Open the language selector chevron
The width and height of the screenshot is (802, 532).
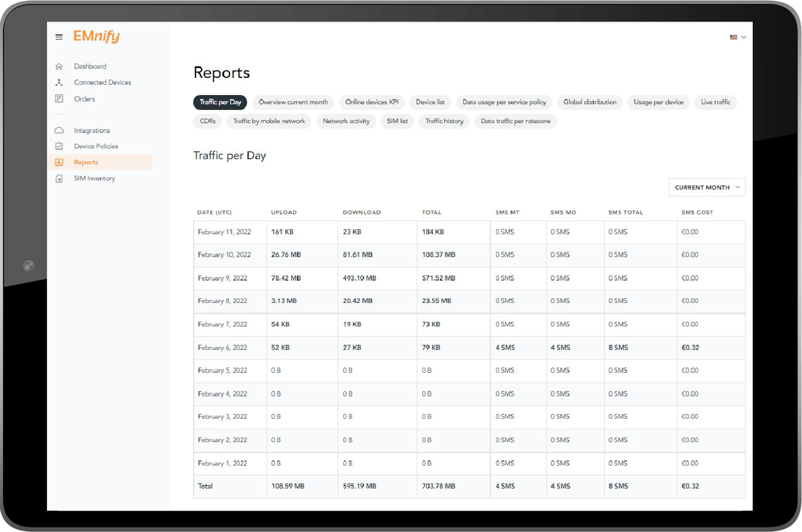pos(744,37)
